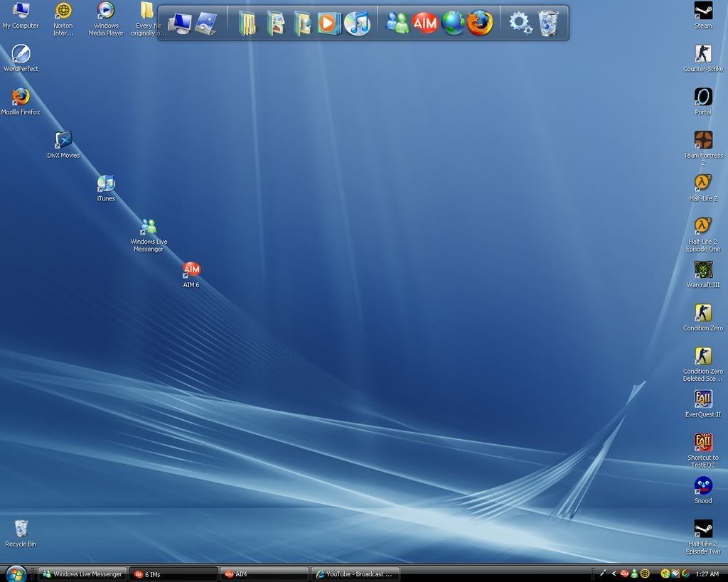Launch Half-Life 2 desktop shortcut
Screen dimensions: 728x582
click(x=703, y=188)
